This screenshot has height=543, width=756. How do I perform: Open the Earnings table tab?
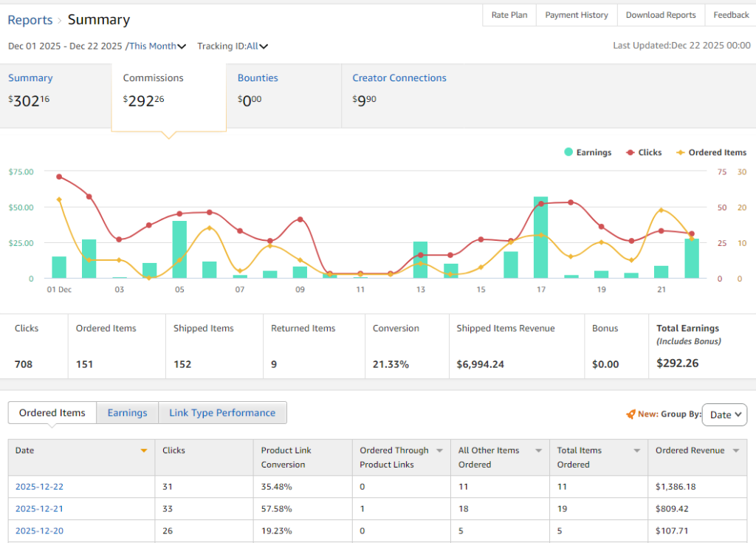coord(127,413)
